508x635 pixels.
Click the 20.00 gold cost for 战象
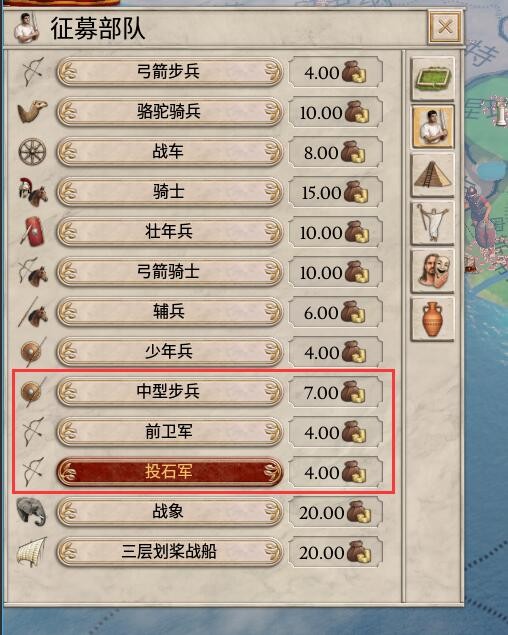click(x=335, y=512)
